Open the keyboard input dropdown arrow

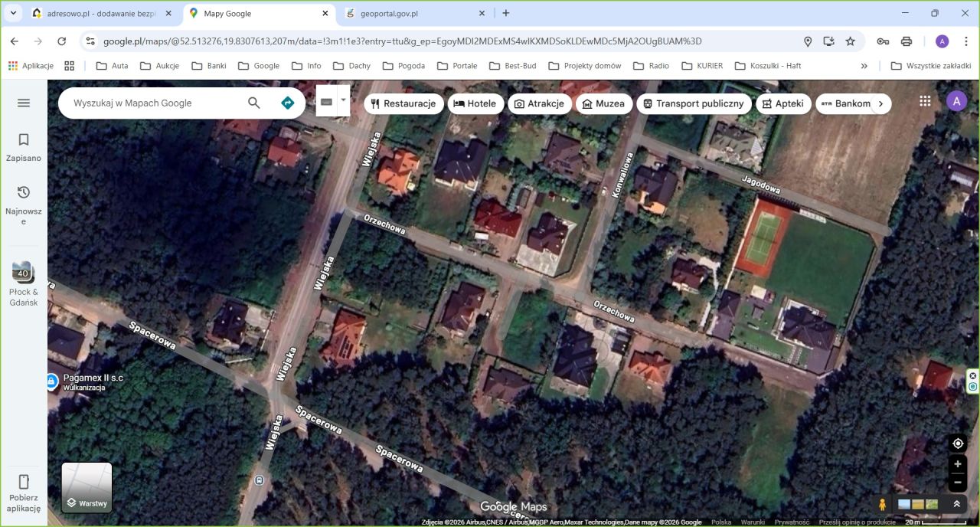342,100
